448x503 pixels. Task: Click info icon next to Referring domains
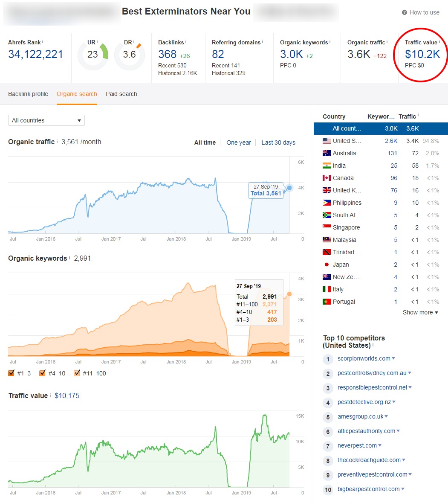pyautogui.click(x=263, y=42)
